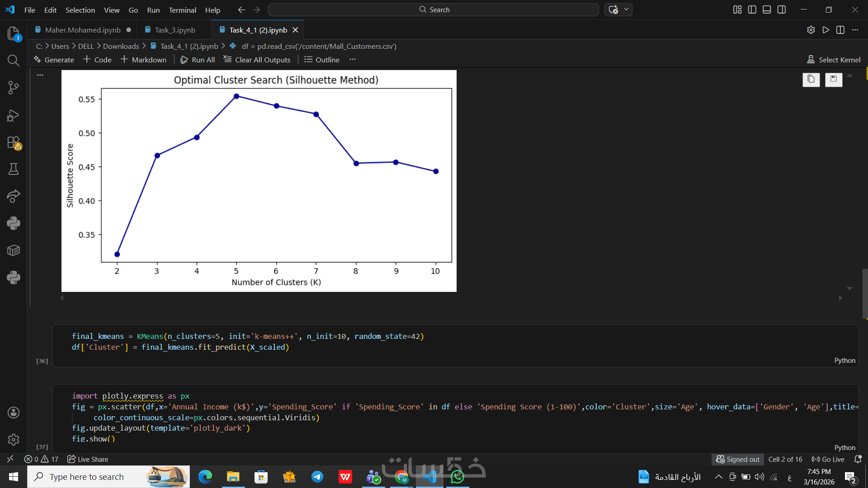Open the notebook toolbar more actions ellipsis

click(x=353, y=60)
